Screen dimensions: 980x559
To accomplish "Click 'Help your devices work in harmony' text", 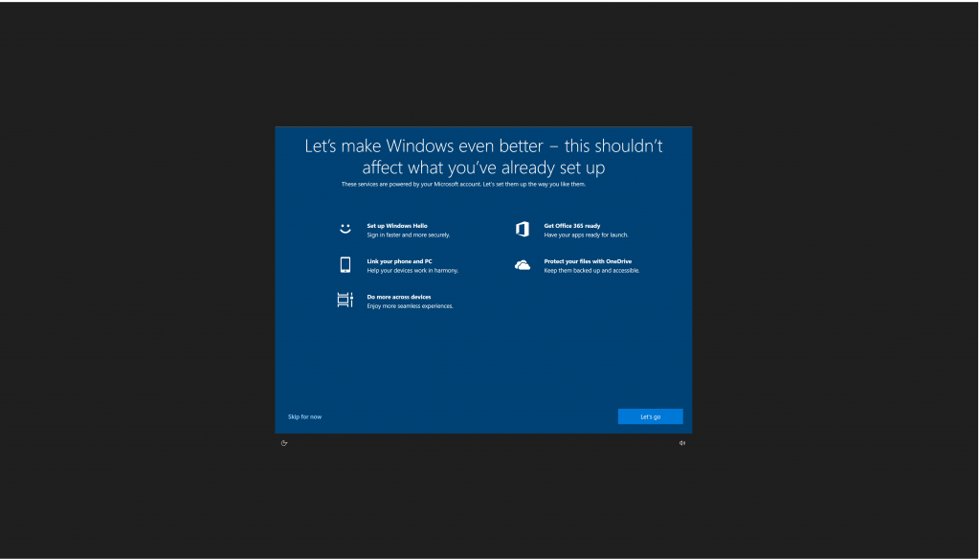I will 412,271.
